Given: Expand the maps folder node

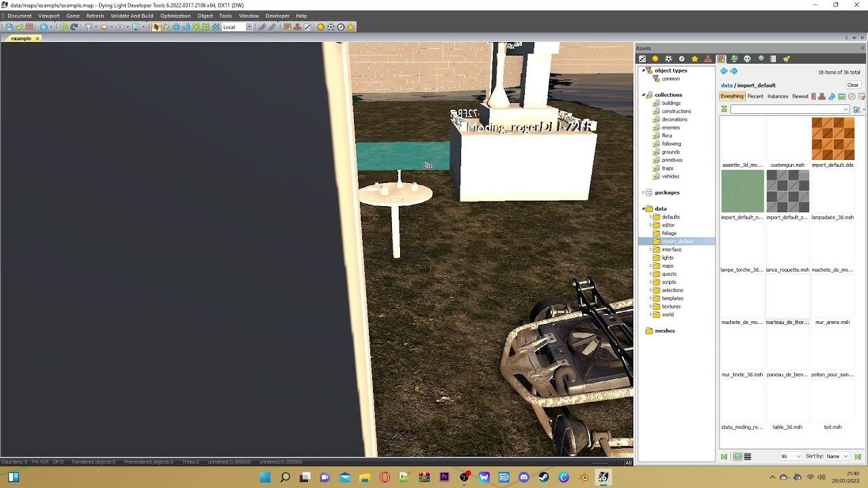Looking at the screenshot, I should [x=650, y=266].
